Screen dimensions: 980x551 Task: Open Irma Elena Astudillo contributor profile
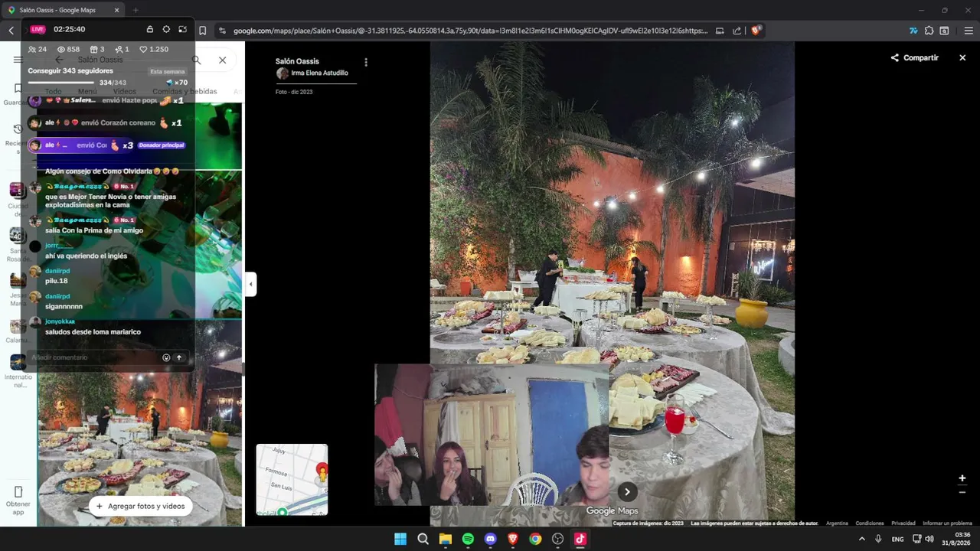pyautogui.click(x=312, y=73)
